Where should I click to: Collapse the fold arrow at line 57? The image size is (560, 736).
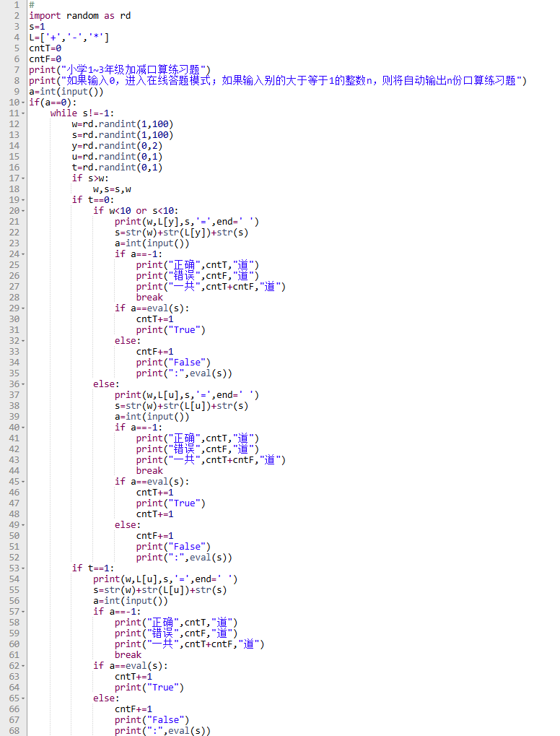coord(23,612)
